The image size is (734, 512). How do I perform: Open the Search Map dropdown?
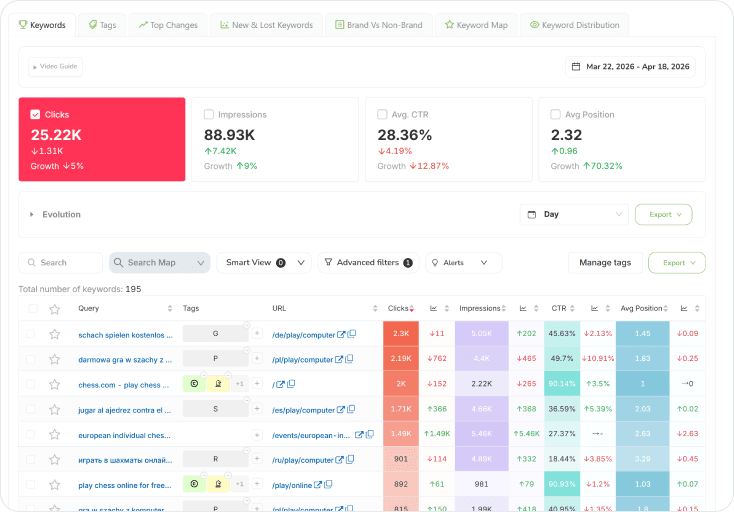[x=160, y=263]
